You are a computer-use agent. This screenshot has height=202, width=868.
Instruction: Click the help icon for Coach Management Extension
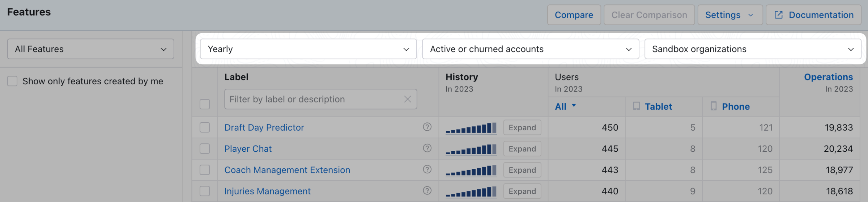[427, 169]
